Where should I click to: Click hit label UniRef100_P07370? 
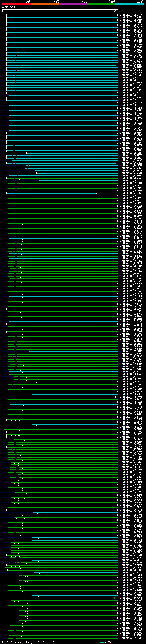(x=131, y=201)
